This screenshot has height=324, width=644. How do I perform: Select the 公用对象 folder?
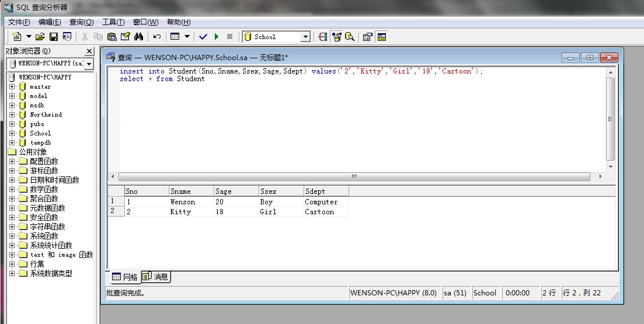coord(33,152)
